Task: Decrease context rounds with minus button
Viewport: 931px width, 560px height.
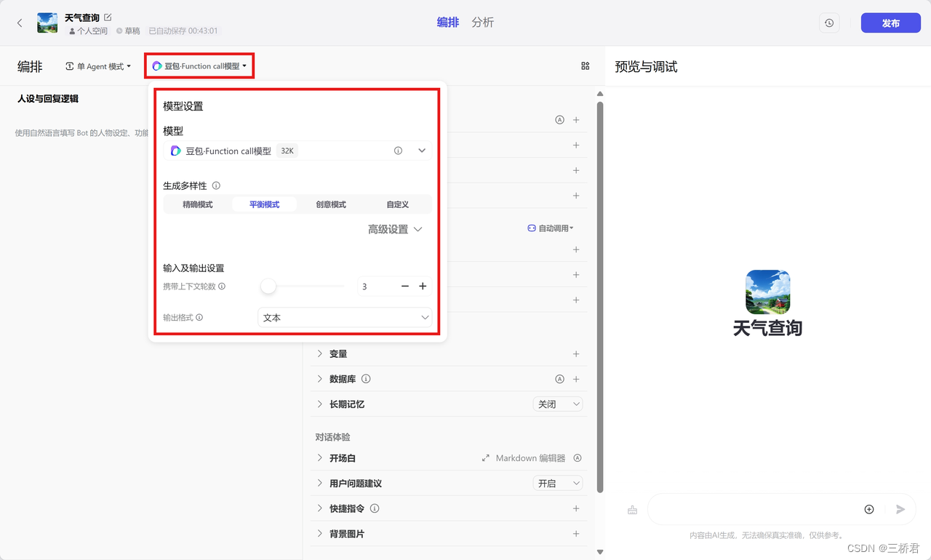Action: tap(405, 287)
